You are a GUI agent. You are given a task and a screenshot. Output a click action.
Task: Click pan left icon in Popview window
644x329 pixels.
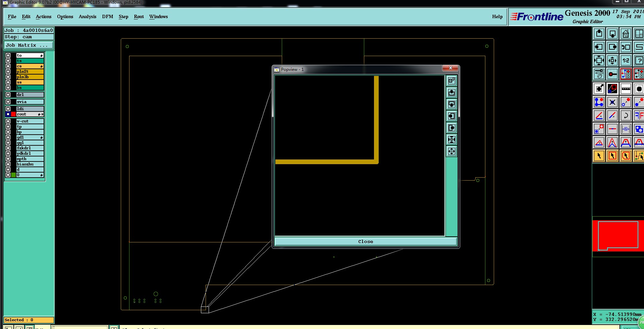tap(452, 116)
